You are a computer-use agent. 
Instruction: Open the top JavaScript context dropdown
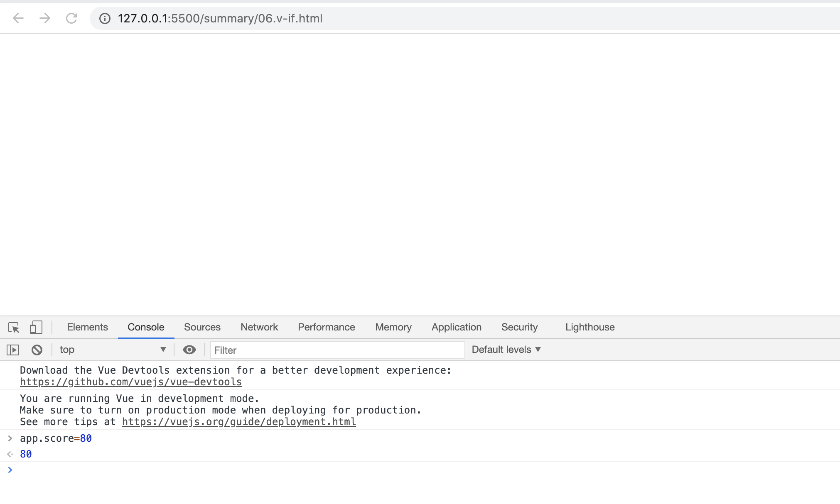click(112, 350)
